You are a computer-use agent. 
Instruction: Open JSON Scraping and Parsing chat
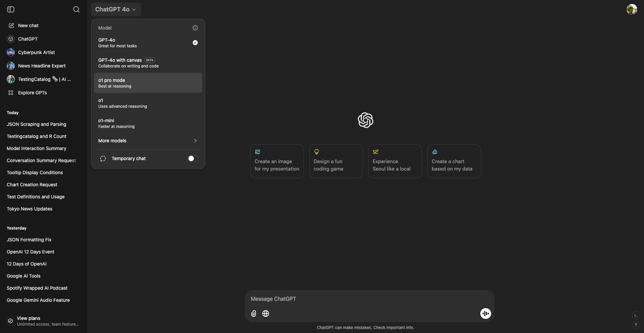tap(44, 124)
